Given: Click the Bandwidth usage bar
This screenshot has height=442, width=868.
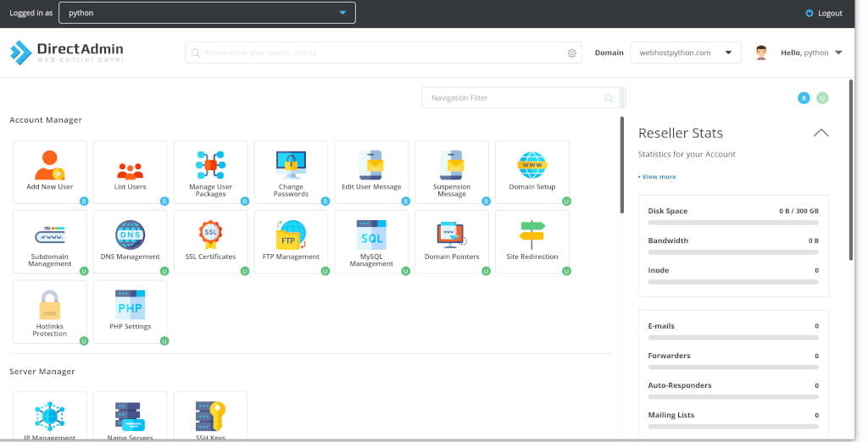Looking at the screenshot, I should [733, 252].
